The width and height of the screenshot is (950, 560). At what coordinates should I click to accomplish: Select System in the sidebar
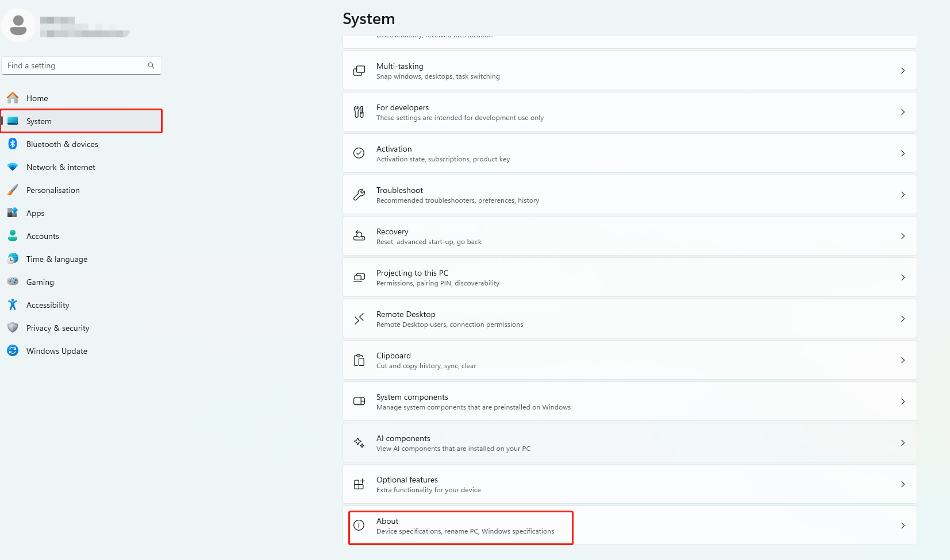(82, 121)
